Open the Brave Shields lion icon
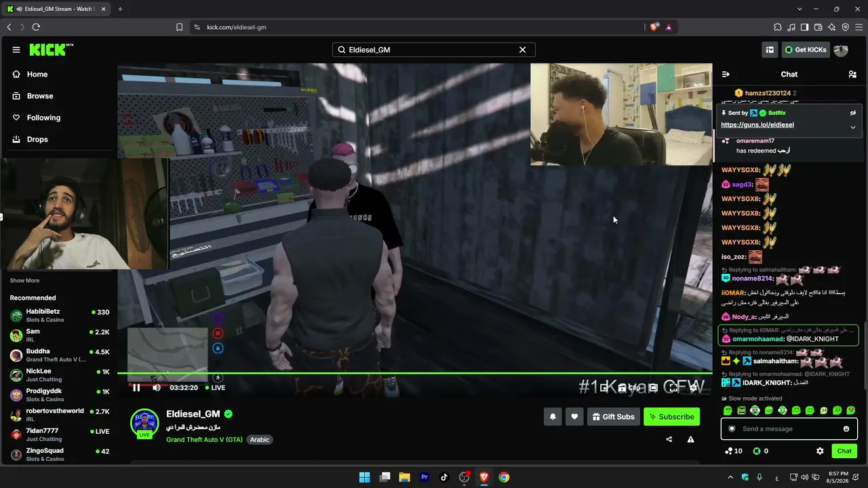The height and width of the screenshot is (488, 868). (654, 27)
